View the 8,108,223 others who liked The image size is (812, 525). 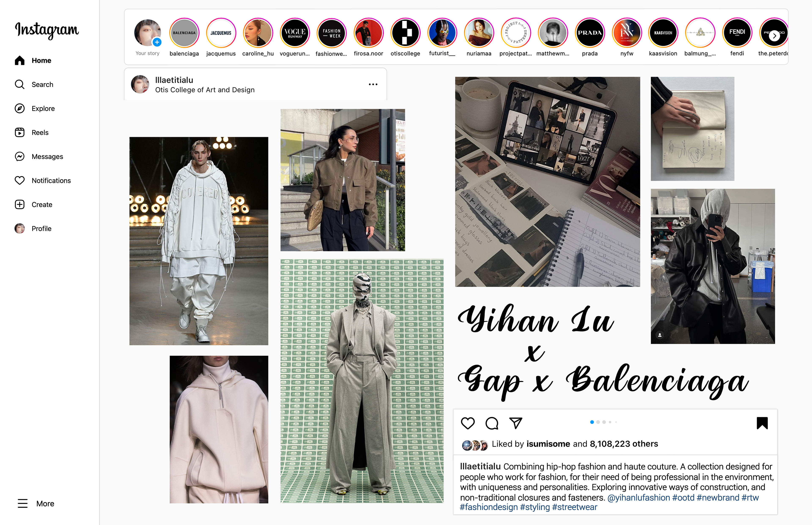click(624, 444)
